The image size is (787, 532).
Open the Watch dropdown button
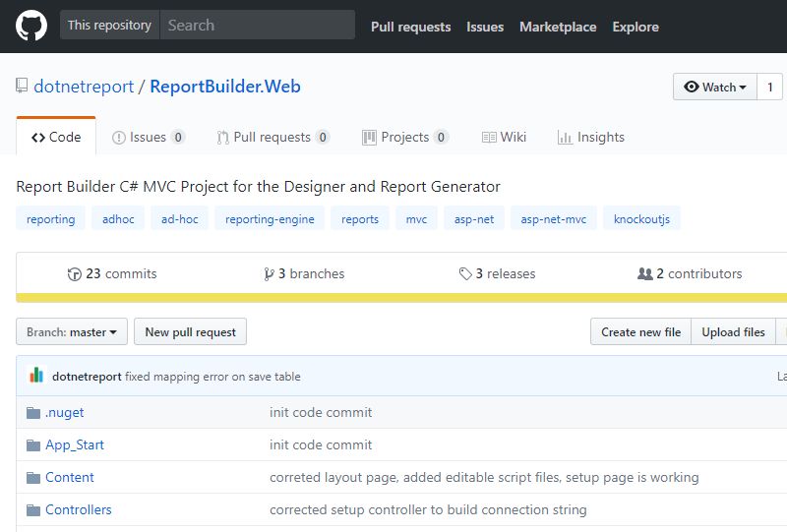715,87
